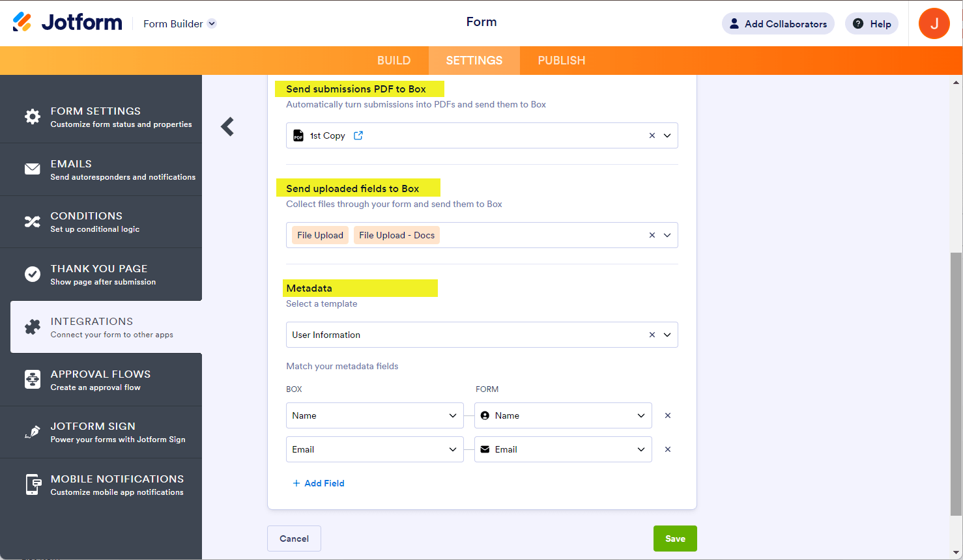Switch to the PUBLISH tab
The width and height of the screenshot is (963, 560).
562,61
